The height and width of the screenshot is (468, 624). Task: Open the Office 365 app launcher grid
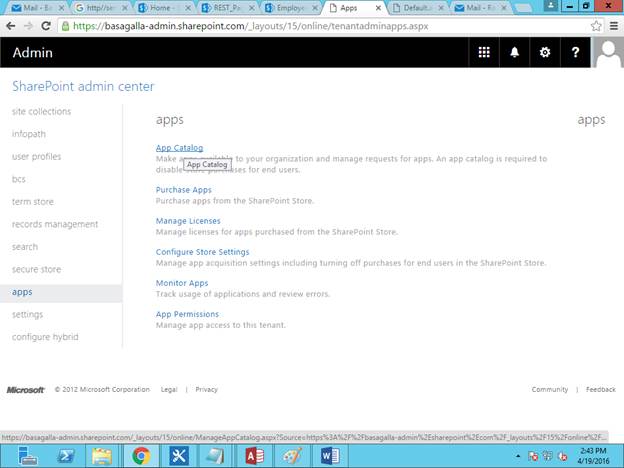click(x=484, y=52)
